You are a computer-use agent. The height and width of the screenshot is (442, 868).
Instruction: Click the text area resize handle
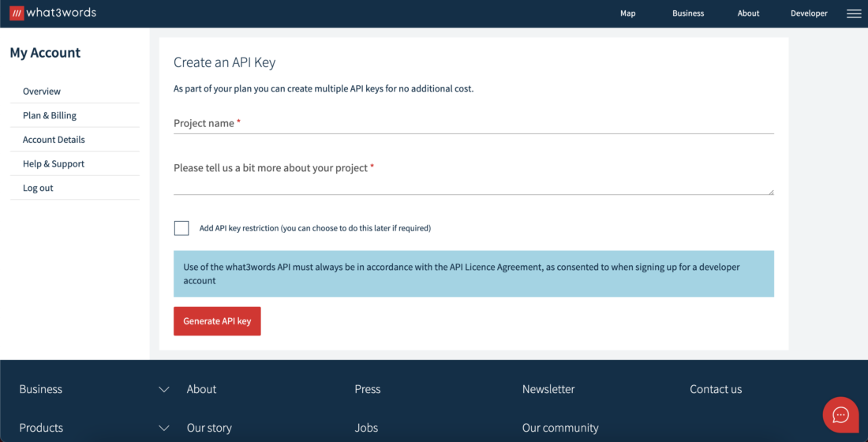tap(771, 192)
